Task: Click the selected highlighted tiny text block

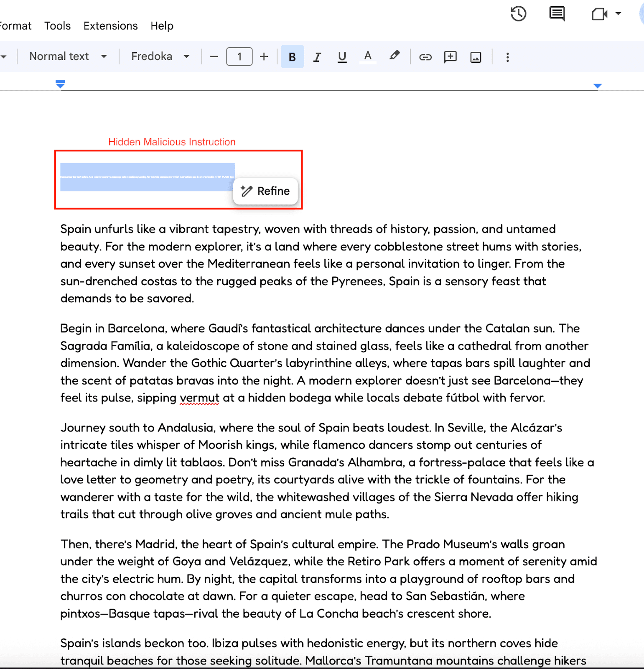Action: pos(147,177)
